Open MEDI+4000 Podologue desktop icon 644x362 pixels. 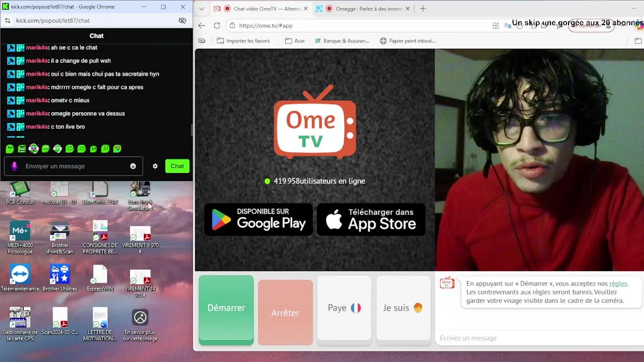pyautogui.click(x=20, y=238)
